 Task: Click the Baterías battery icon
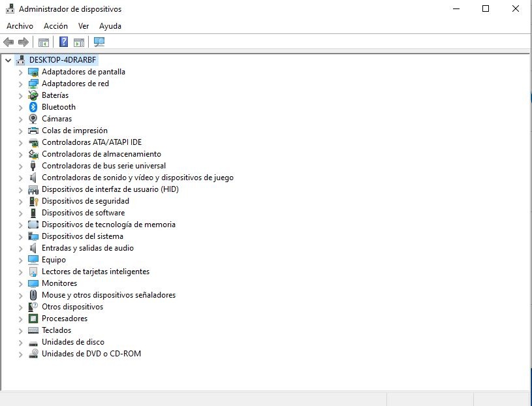(33, 95)
